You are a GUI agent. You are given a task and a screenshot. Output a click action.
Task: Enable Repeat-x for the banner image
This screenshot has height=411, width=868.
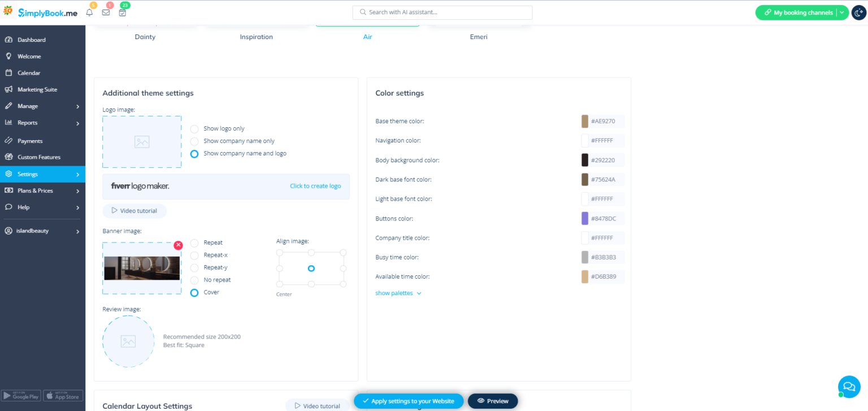(x=194, y=255)
